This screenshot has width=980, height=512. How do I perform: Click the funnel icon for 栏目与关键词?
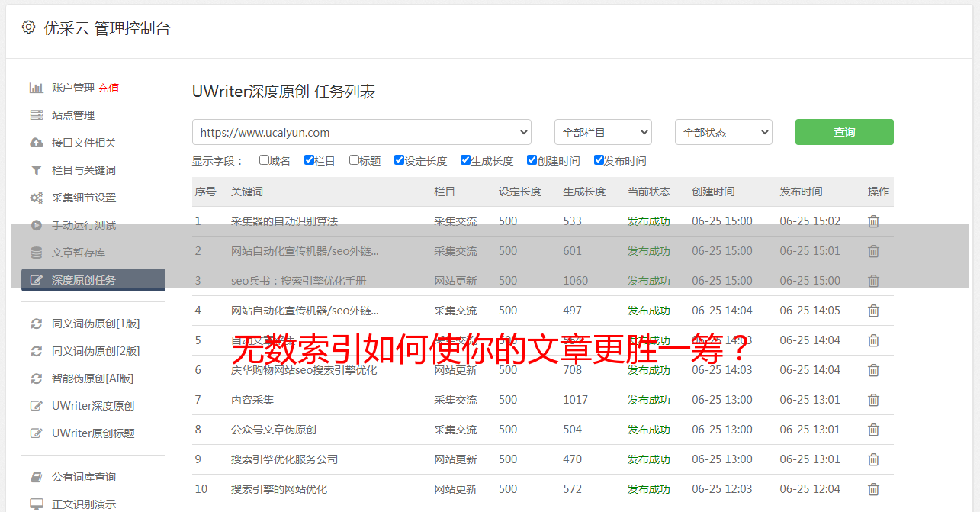pyautogui.click(x=36, y=170)
